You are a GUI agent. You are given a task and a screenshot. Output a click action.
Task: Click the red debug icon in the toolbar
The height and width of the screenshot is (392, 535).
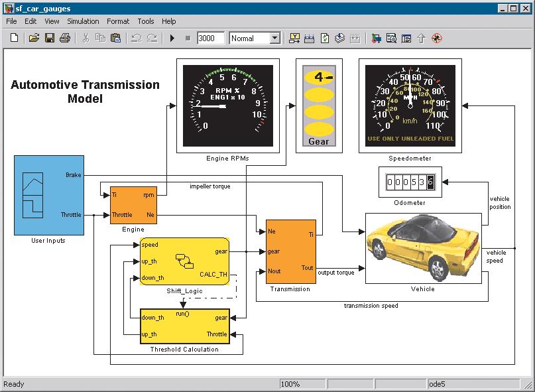(437, 38)
